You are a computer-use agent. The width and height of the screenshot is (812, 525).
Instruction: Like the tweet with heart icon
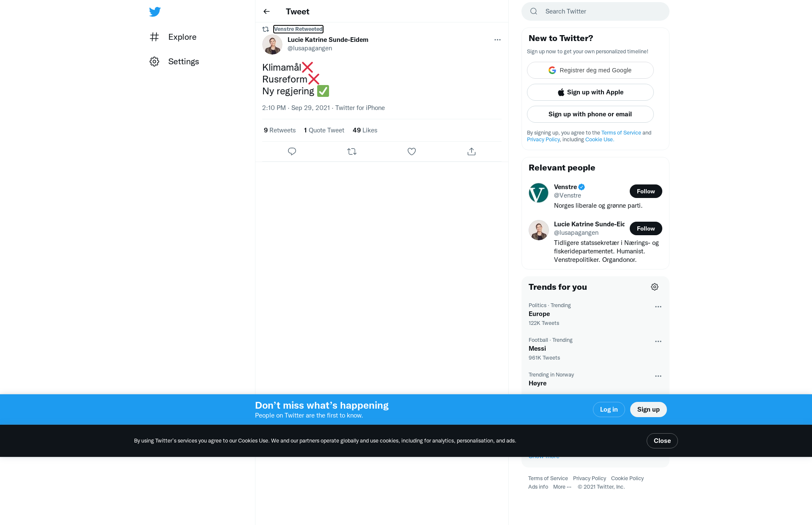tap(411, 151)
